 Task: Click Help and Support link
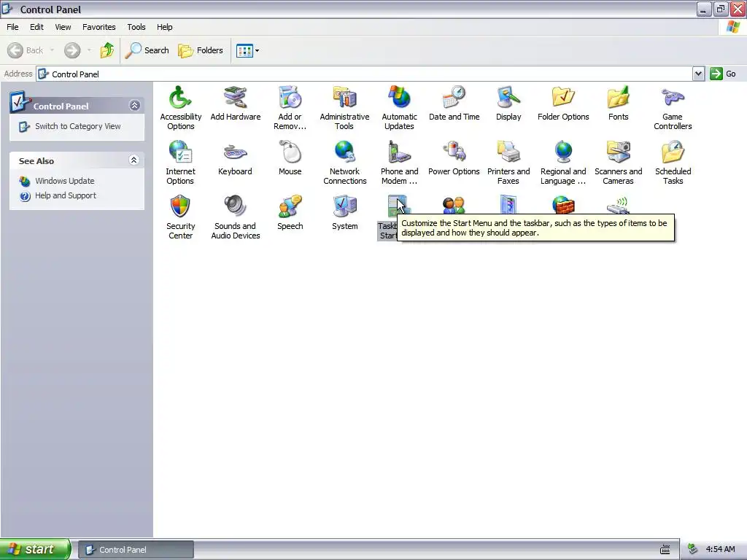[65, 195]
